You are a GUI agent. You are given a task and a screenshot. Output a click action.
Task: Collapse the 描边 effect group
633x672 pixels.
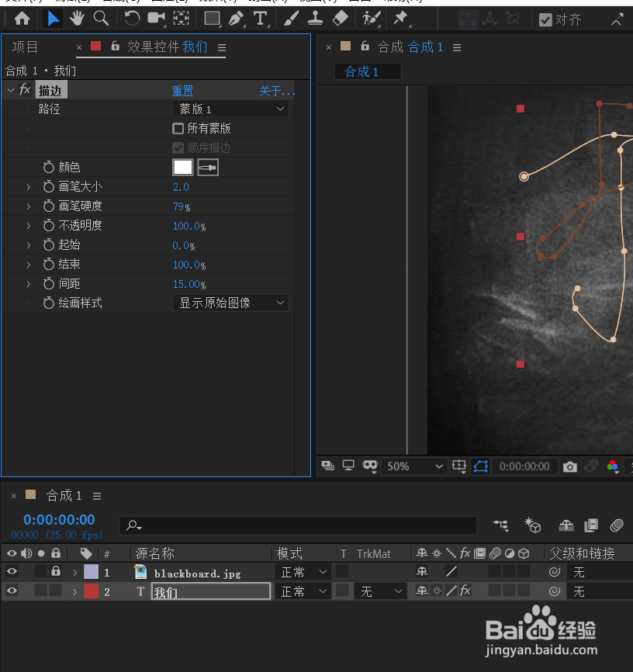[11, 90]
